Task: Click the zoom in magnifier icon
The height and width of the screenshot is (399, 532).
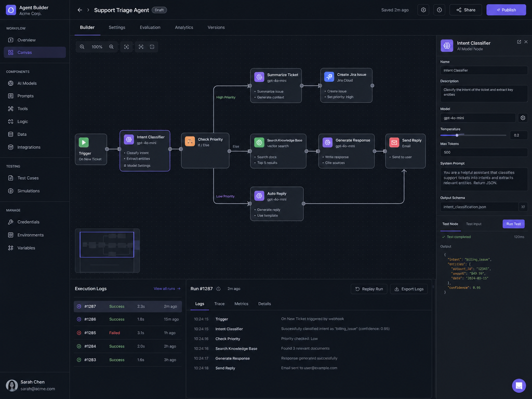Action: [111, 47]
